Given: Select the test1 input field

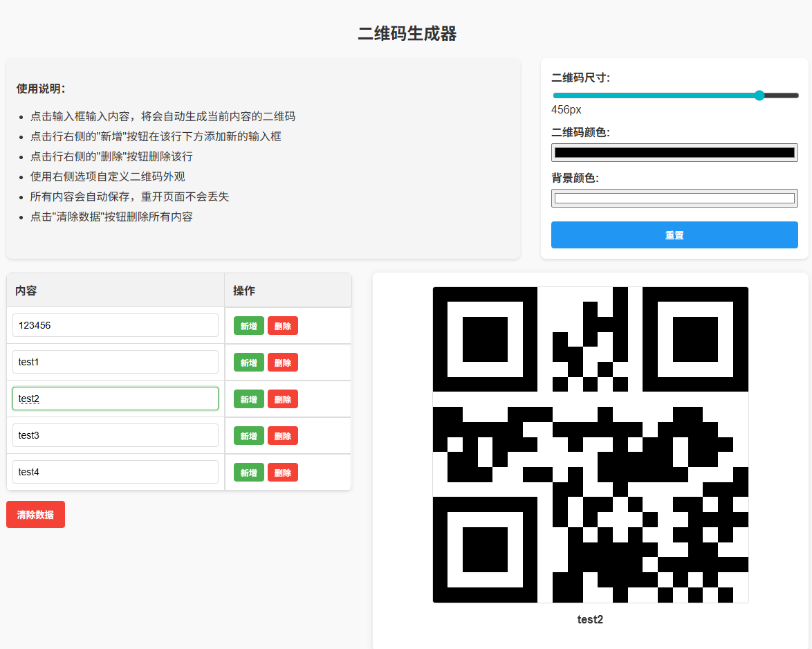Looking at the screenshot, I should click(116, 362).
